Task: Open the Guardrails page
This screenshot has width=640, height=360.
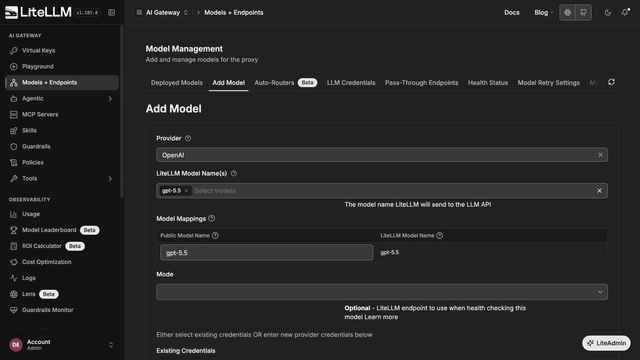Action: [x=62, y=146]
